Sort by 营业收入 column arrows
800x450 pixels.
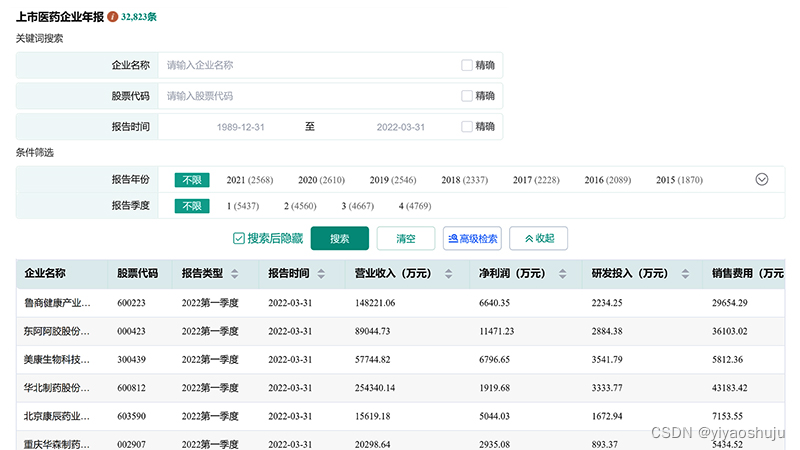(x=448, y=273)
